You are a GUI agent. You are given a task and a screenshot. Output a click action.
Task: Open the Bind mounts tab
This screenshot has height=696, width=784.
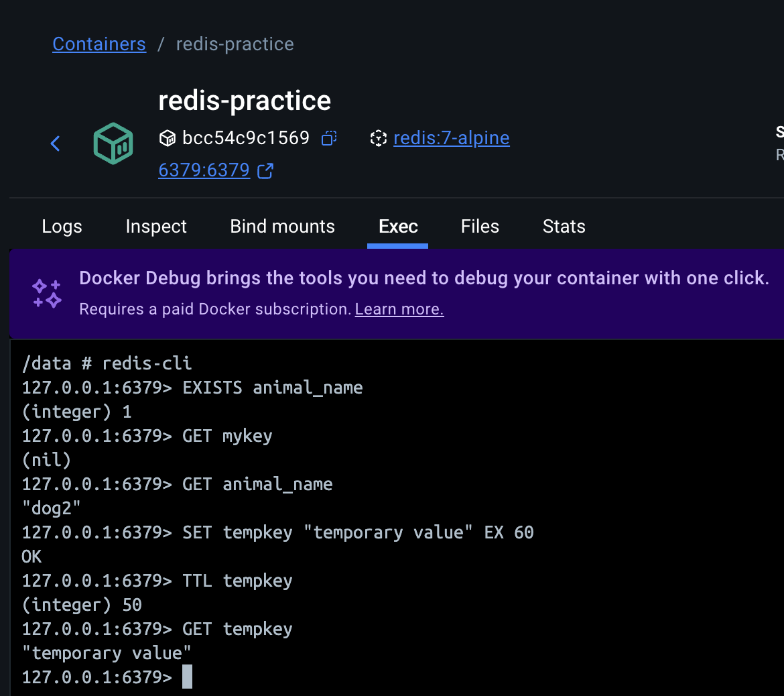(x=283, y=227)
